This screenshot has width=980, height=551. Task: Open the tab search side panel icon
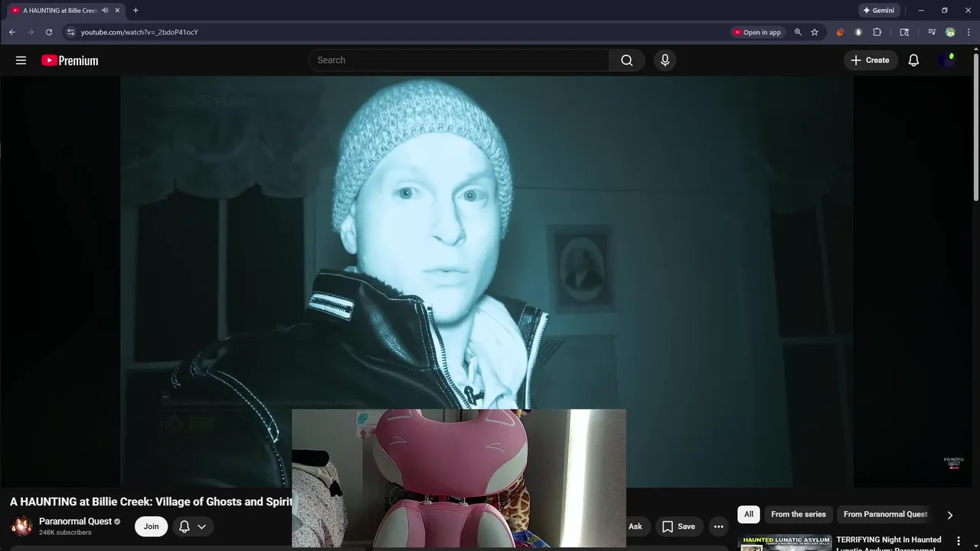tap(904, 32)
